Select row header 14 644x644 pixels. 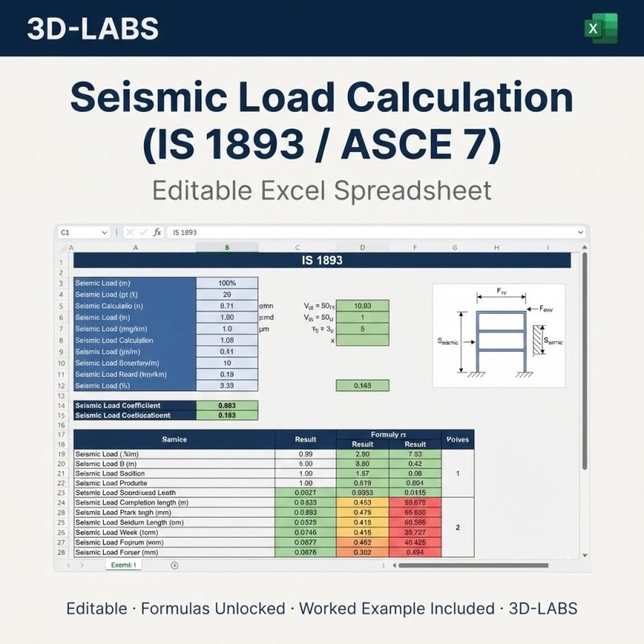coord(62,406)
